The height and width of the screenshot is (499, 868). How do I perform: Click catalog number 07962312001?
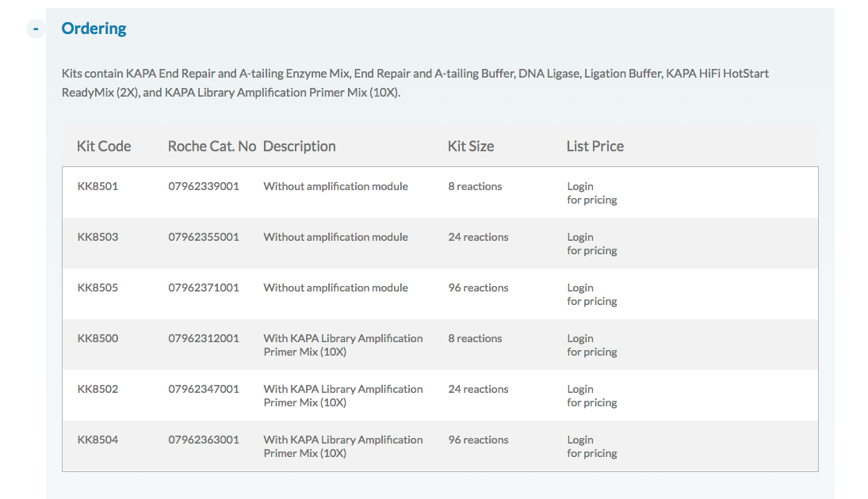204,338
